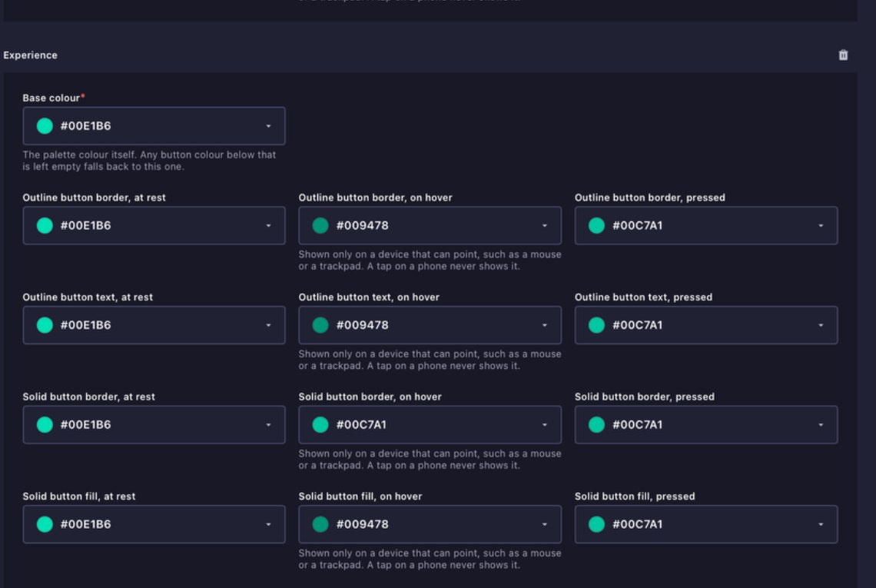Delete the Experience palette with trash icon
876x588 pixels.
tap(843, 55)
